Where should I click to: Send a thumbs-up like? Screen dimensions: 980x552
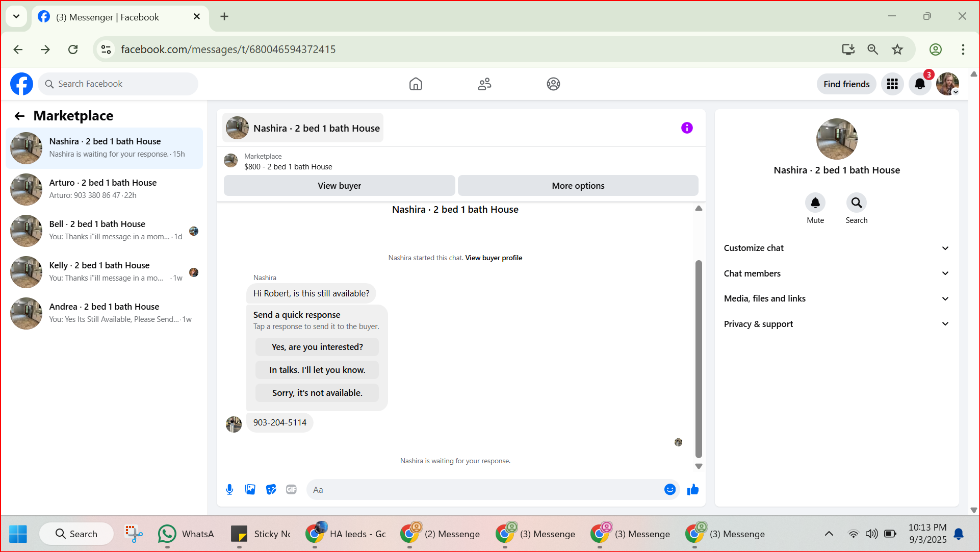coord(693,490)
